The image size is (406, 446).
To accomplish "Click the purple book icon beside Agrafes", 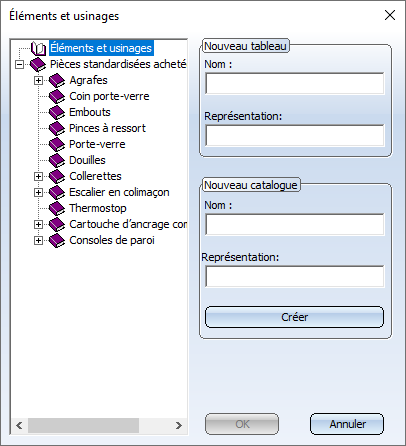I will (x=57, y=80).
